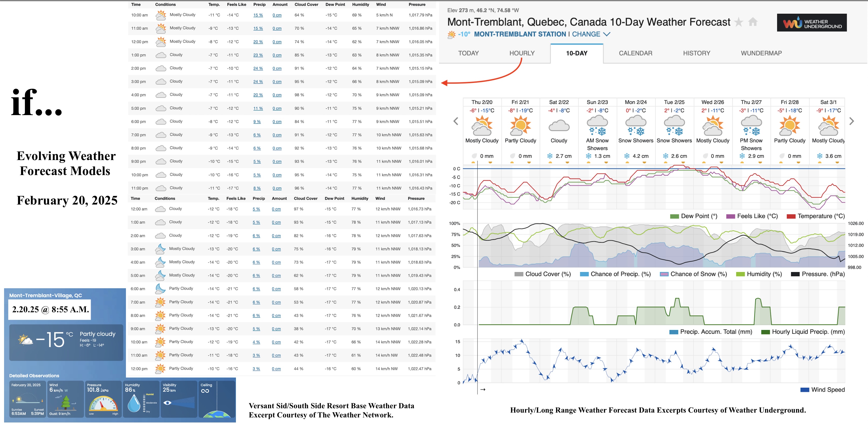Click the moon Partly Cloudy icon at 6:00 am
The width and height of the screenshot is (868, 438).
coord(160,289)
